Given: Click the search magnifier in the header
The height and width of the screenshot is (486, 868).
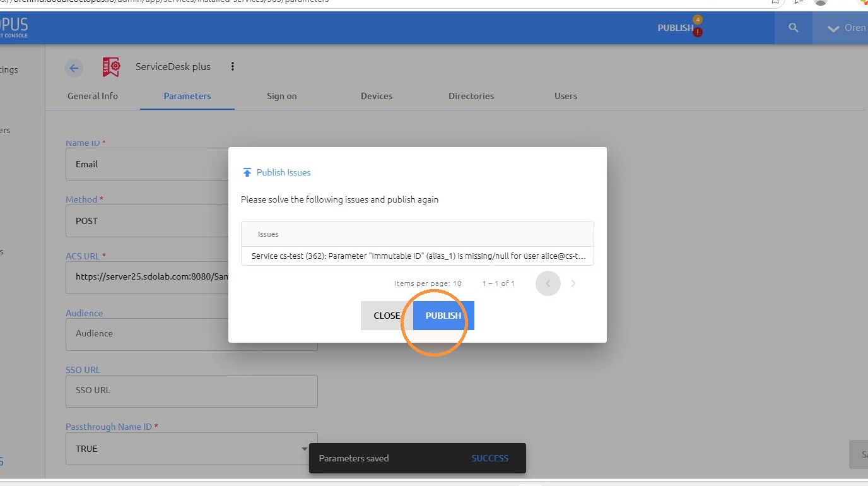Looking at the screenshot, I should point(794,28).
